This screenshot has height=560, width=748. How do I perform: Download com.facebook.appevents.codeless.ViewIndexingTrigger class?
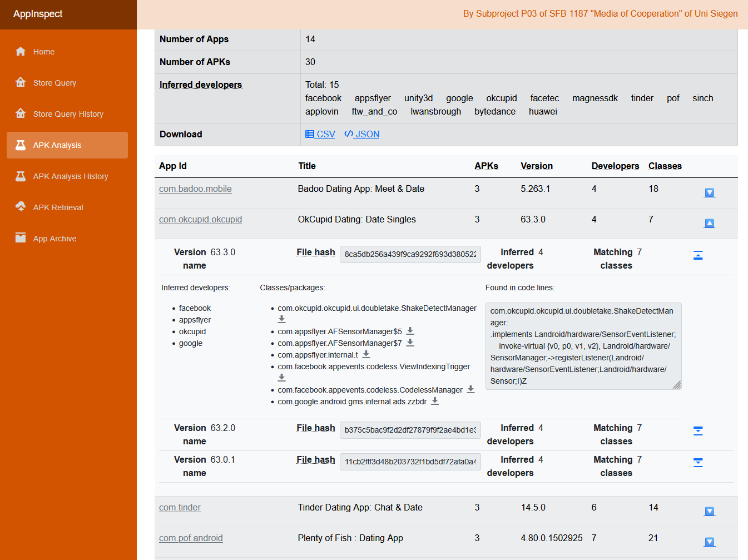click(281, 378)
